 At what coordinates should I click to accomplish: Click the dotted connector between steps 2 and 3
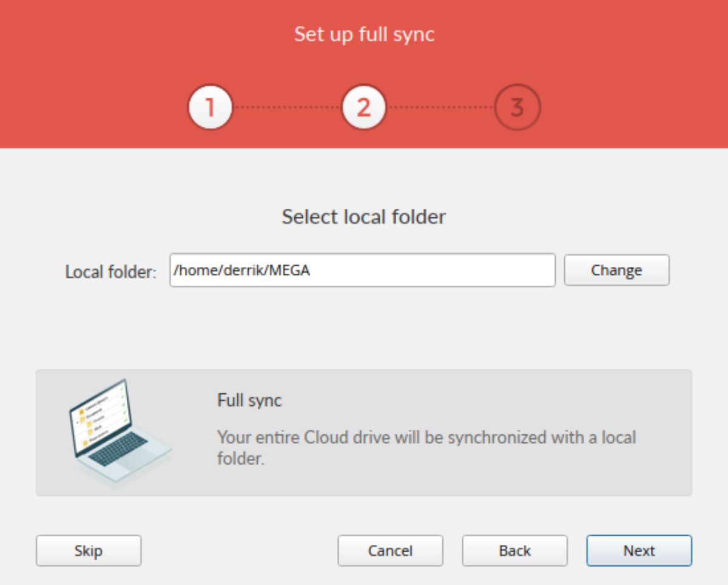441,107
